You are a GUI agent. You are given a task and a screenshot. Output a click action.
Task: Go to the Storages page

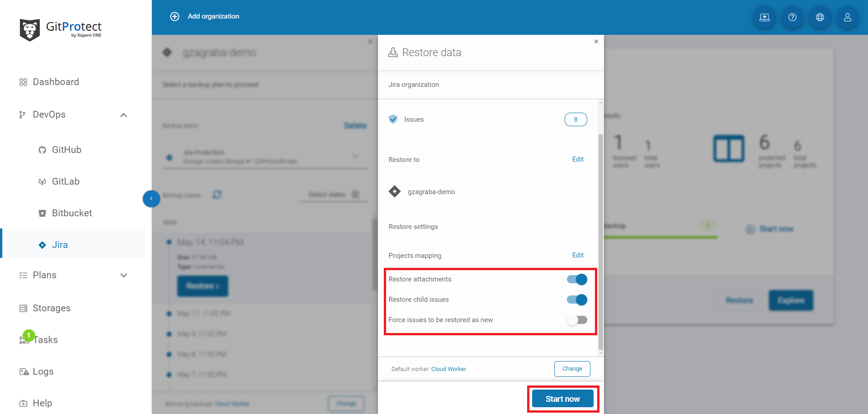point(52,308)
